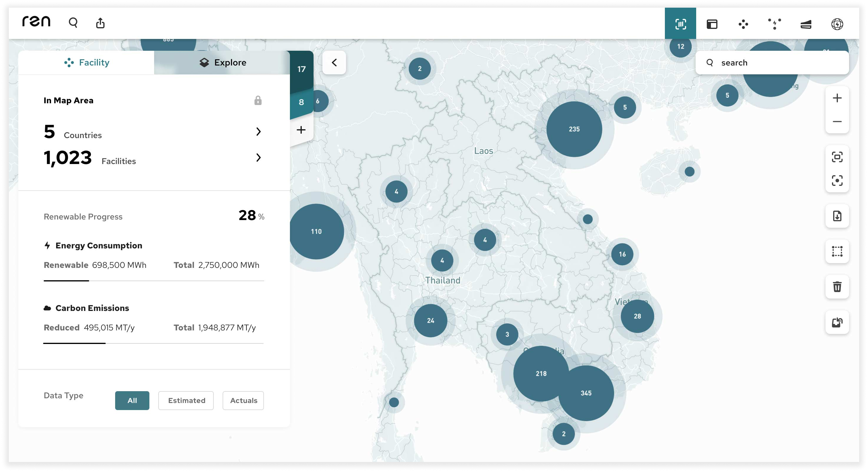The width and height of the screenshot is (868, 472).
Task: Select the Estimated data type option
Action: point(186,400)
